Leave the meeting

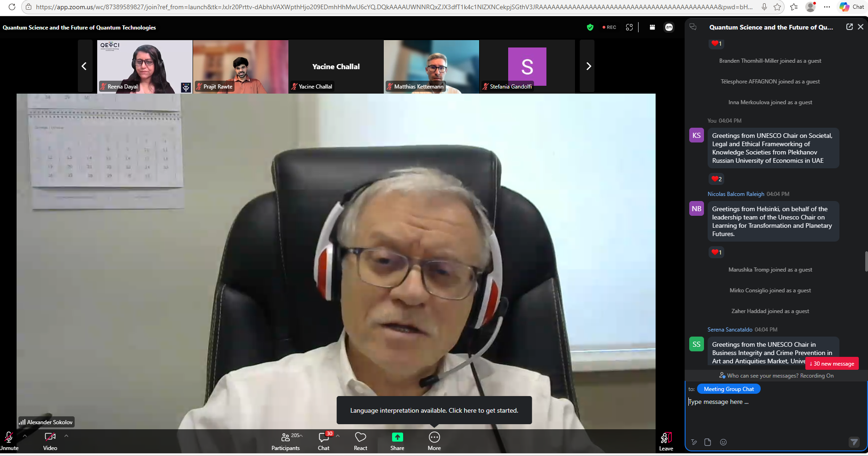point(666,441)
